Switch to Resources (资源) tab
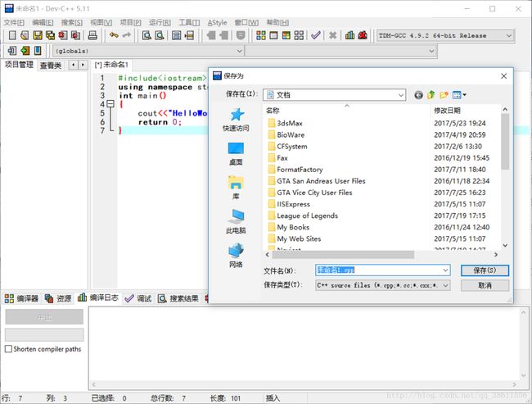 point(58,298)
